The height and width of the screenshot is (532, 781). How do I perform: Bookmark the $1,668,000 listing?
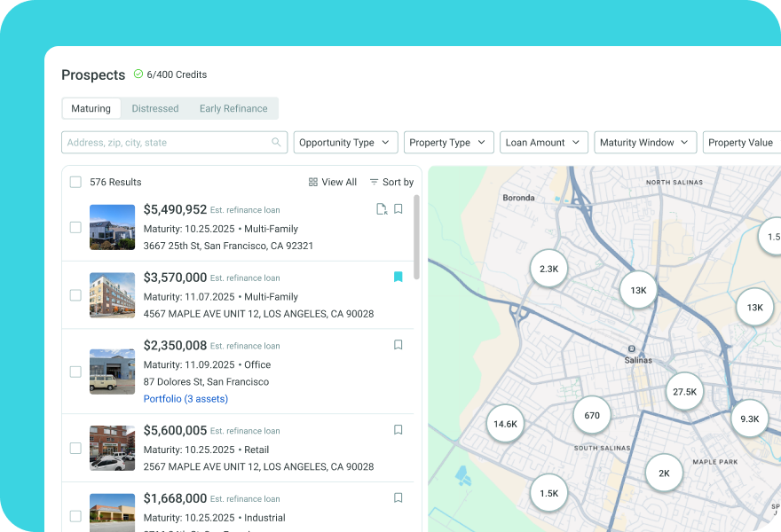[398, 497]
